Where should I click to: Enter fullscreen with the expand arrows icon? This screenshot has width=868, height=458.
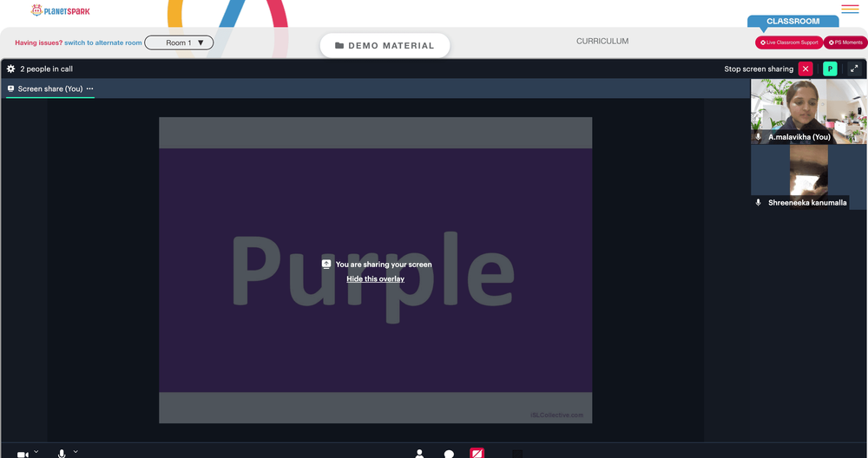(x=854, y=69)
